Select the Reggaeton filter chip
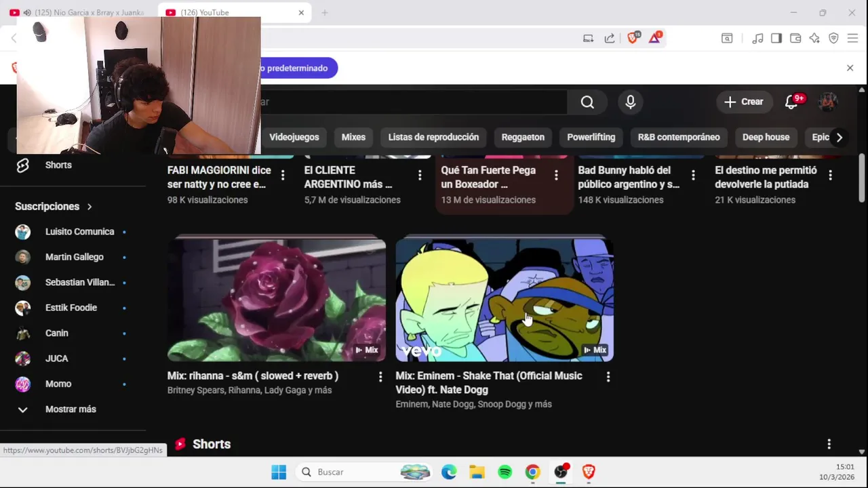Viewport: 868px width, 488px height. click(523, 137)
